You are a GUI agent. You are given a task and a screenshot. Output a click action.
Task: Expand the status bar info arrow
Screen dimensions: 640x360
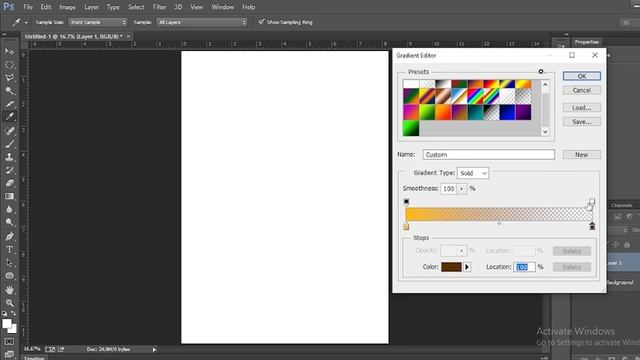coord(154,349)
